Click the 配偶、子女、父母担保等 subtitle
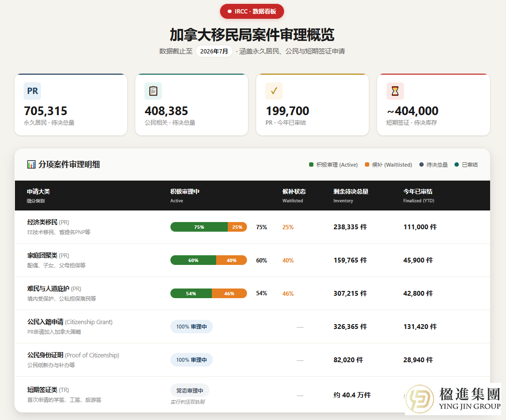 tap(56, 265)
